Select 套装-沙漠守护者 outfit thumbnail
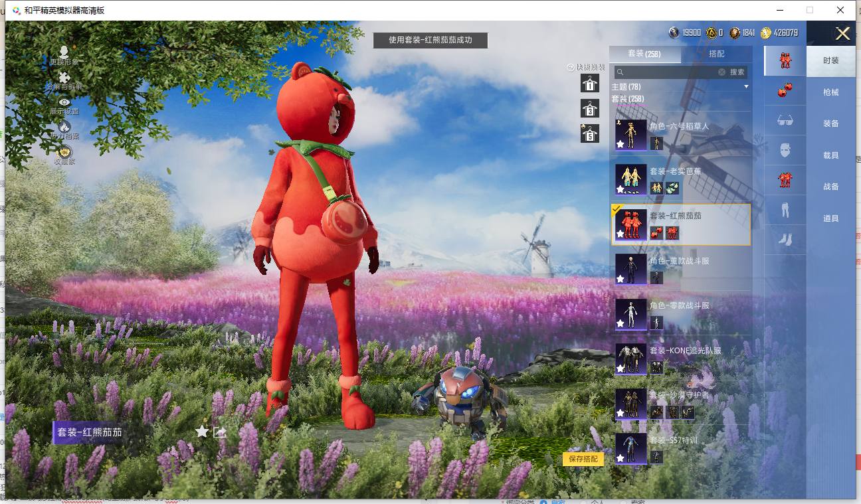 tap(630, 404)
